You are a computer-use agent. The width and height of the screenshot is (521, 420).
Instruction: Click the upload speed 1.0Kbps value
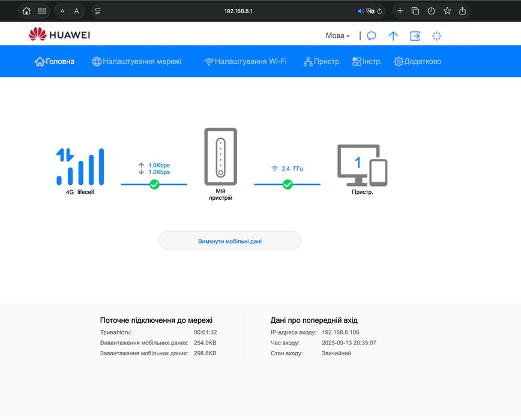tap(159, 165)
